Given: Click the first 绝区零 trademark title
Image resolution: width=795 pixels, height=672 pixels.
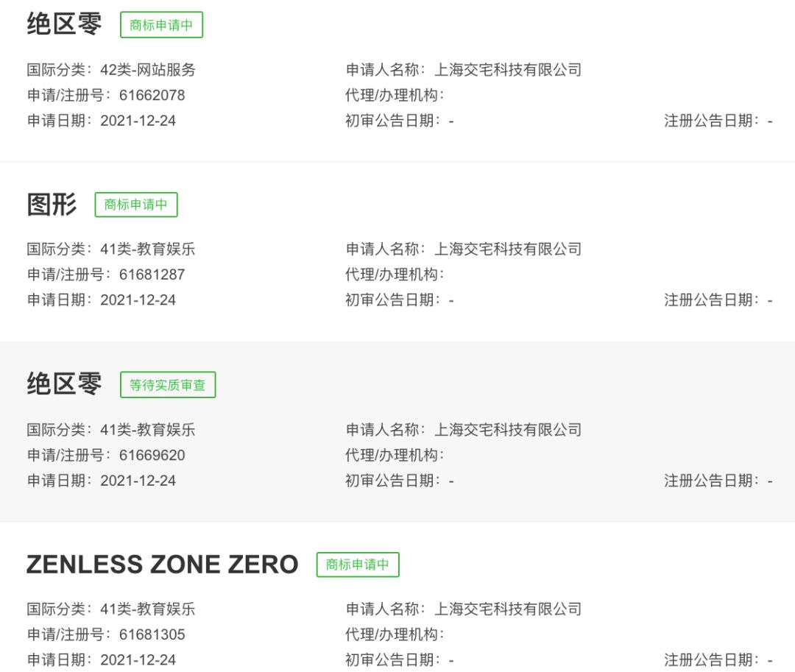Looking at the screenshot, I should tap(64, 24).
